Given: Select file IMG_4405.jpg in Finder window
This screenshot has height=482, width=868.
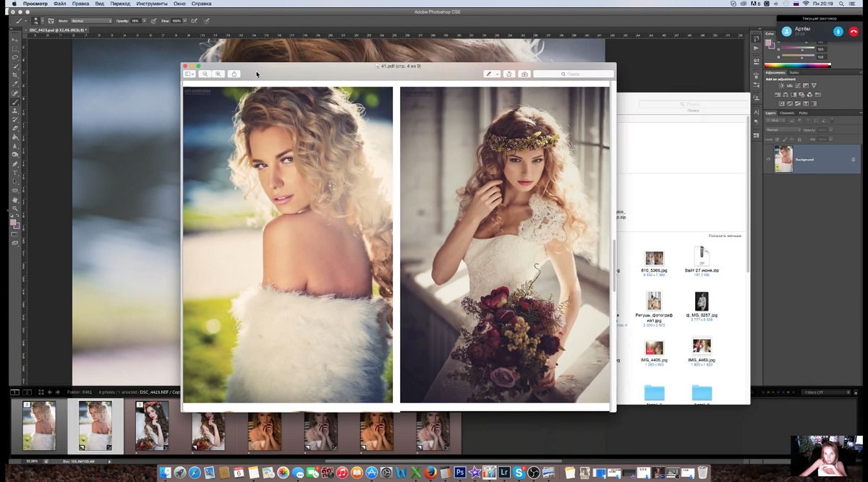Looking at the screenshot, I should (x=654, y=350).
